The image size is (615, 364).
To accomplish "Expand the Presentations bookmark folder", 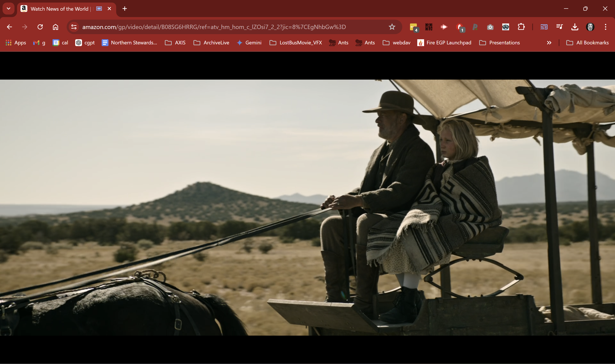I will pyautogui.click(x=499, y=43).
